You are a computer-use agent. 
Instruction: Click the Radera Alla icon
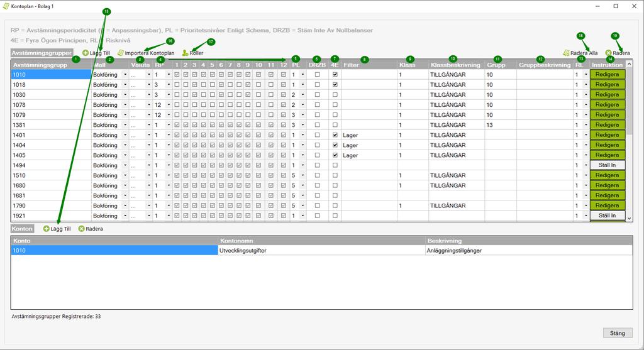[566, 53]
